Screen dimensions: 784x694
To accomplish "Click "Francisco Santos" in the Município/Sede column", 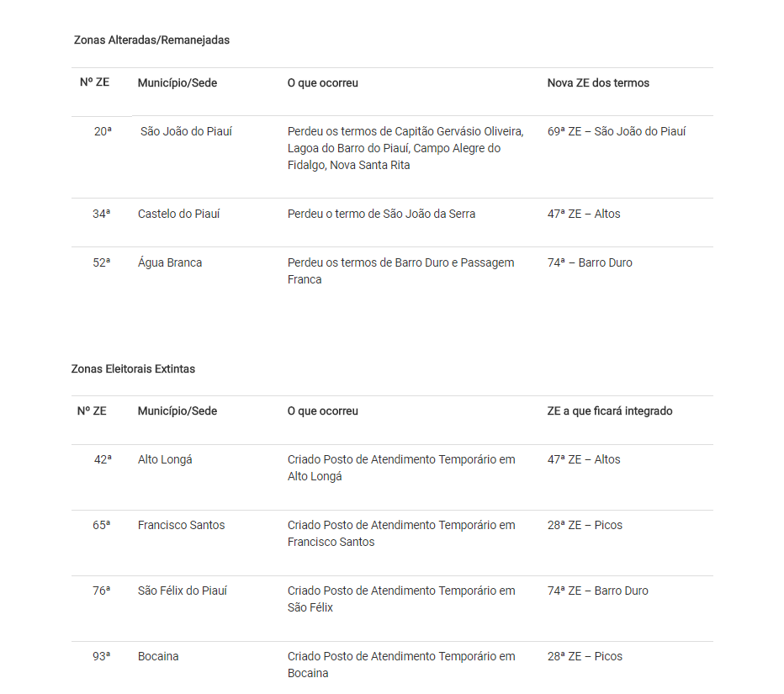I will 181,525.
